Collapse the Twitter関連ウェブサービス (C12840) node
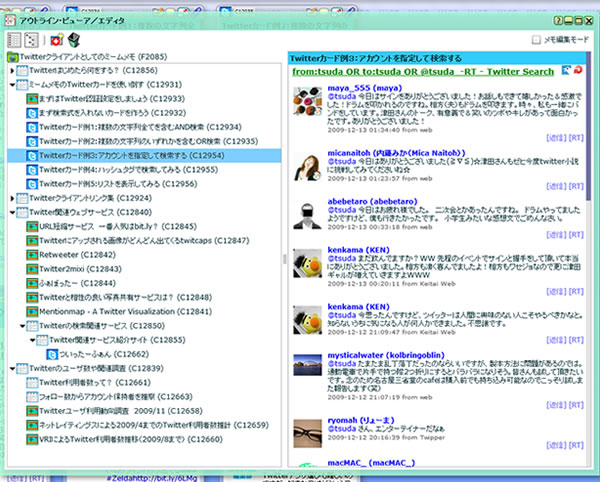This screenshot has width=600, height=482. 10,213
